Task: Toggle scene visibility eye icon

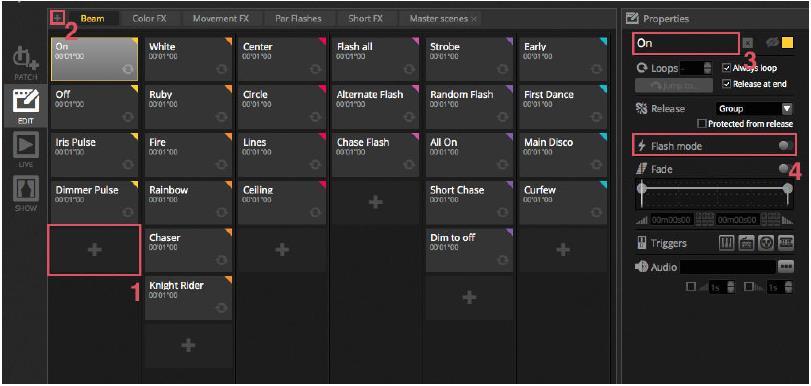Action: tap(772, 43)
